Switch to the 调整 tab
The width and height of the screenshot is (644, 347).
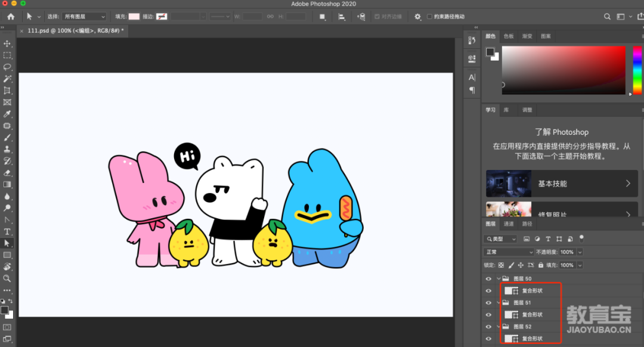(x=527, y=110)
